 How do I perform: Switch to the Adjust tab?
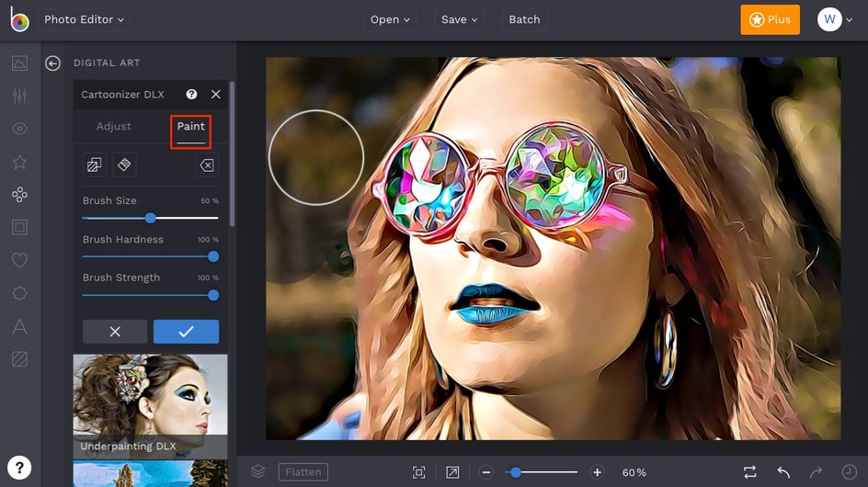114,127
